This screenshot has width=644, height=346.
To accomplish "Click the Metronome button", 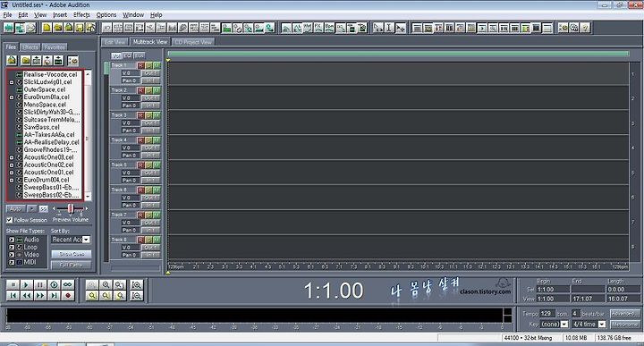I will [624, 325].
